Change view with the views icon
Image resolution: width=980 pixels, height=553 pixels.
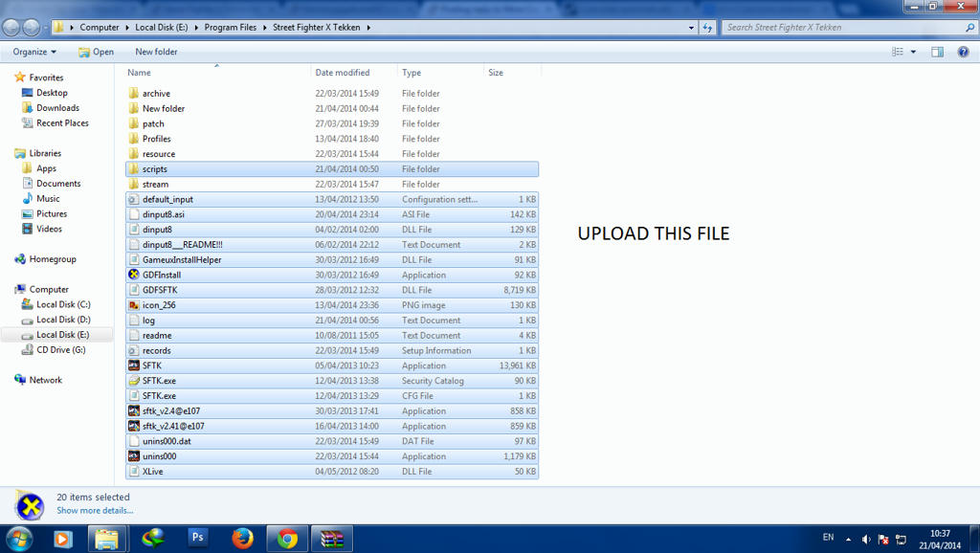[898, 52]
